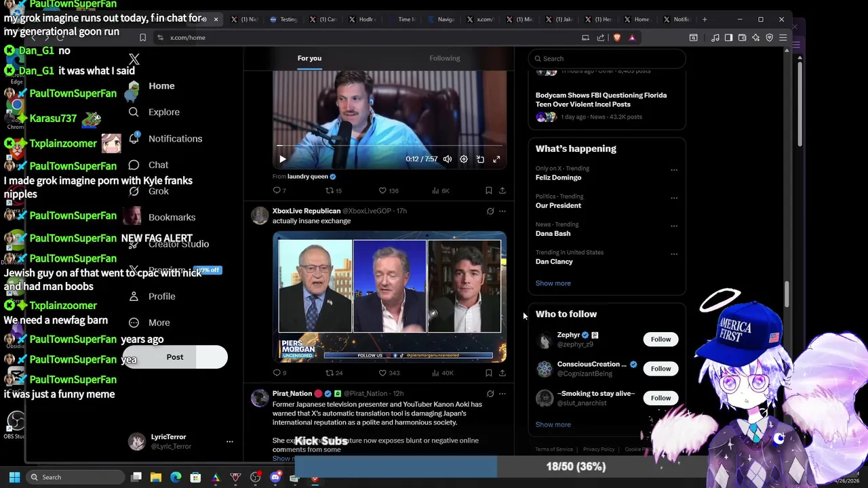
Task: Open more options for XboxLive Republican's post
Action: pyautogui.click(x=502, y=211)
